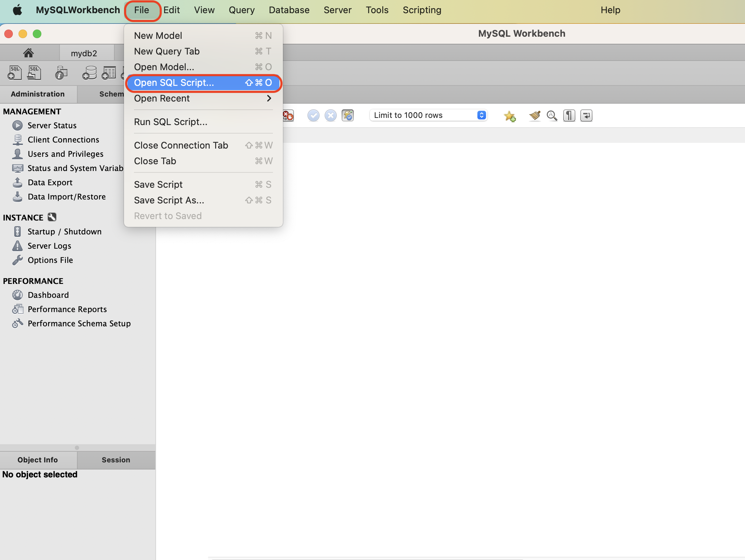This screenshot has width=745, height=560.
Task: Click the open SQL script file icon
Action: coord(34,73)
